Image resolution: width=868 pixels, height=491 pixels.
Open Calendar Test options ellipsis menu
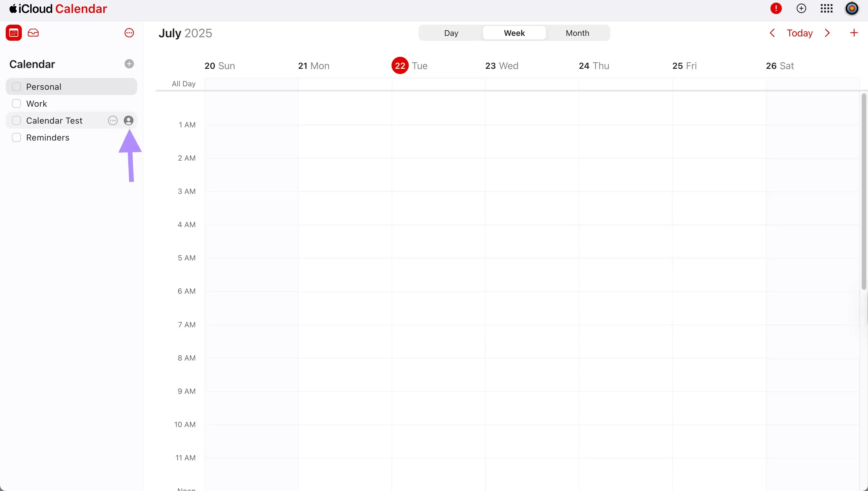click(113, 120)
